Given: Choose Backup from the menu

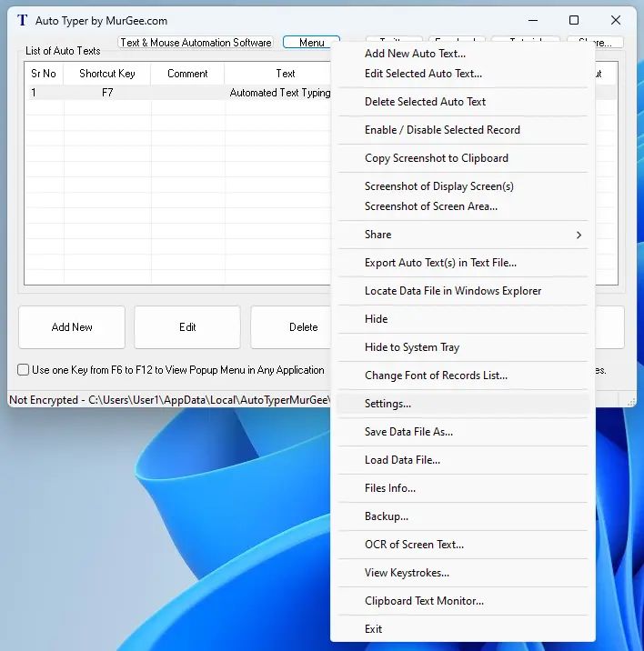Looking at the screenshot, I should (x=463, y=517).
